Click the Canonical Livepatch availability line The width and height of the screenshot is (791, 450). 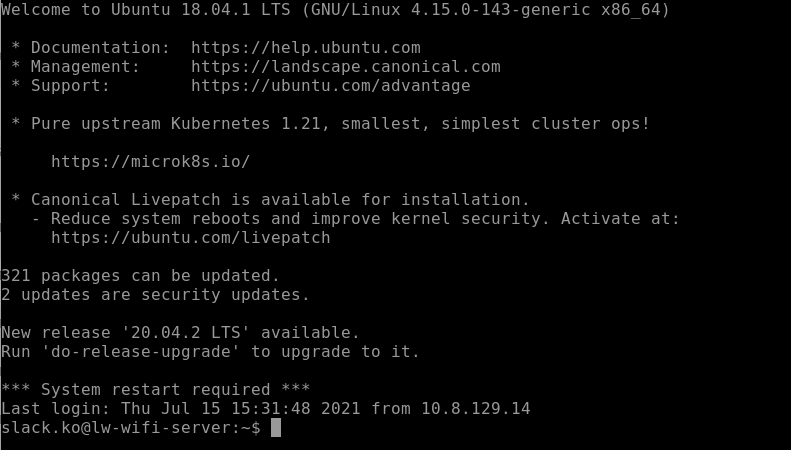pos(270,200)
